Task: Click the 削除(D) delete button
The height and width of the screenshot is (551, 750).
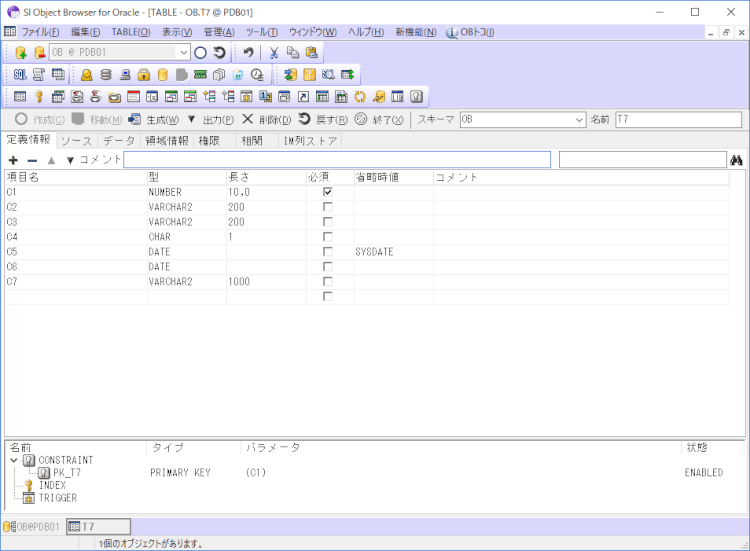Action: pos(267,120)
